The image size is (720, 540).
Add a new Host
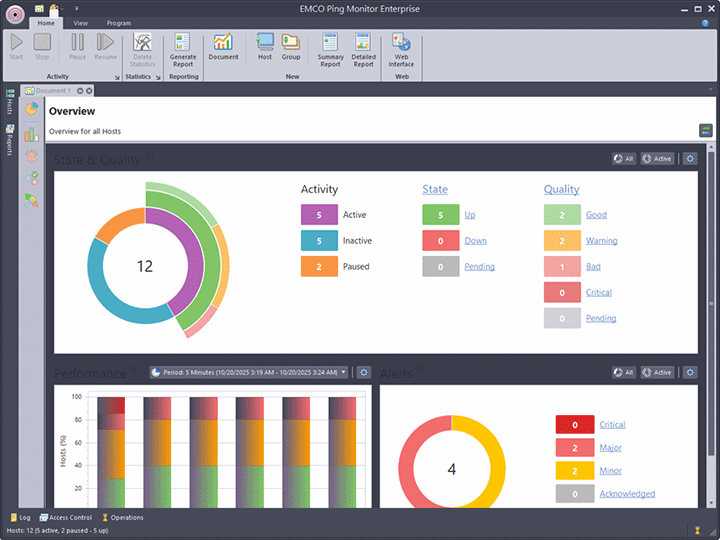[264, 46]
